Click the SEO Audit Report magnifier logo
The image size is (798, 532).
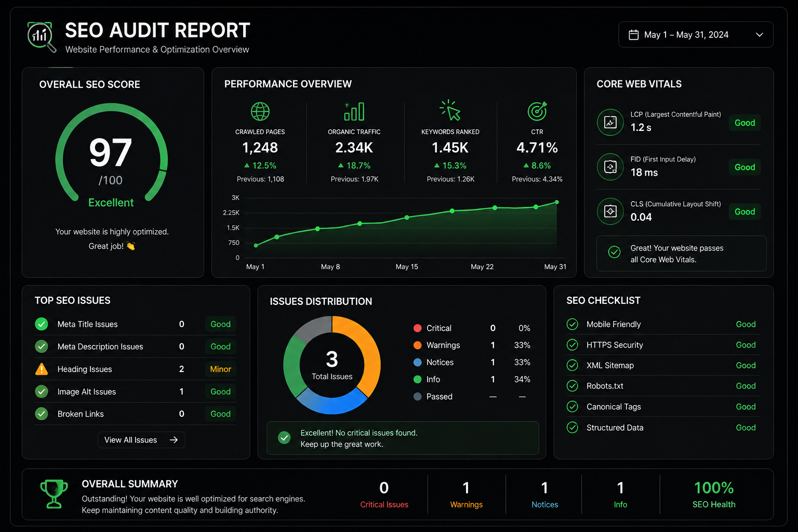42,37
